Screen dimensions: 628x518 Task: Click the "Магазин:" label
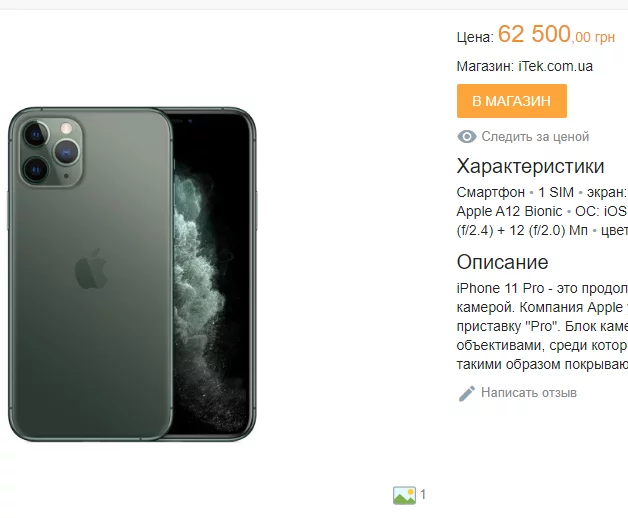click(x=485, y=66)
